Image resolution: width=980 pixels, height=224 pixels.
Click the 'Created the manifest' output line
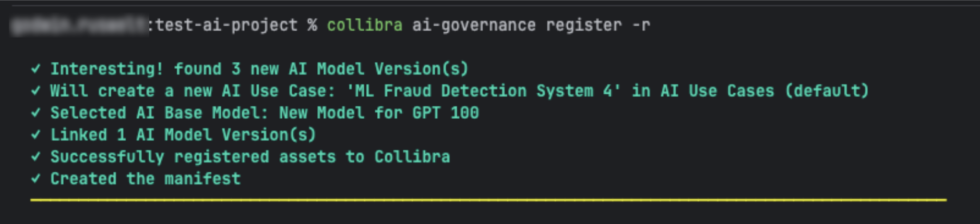tap(145, 179)
